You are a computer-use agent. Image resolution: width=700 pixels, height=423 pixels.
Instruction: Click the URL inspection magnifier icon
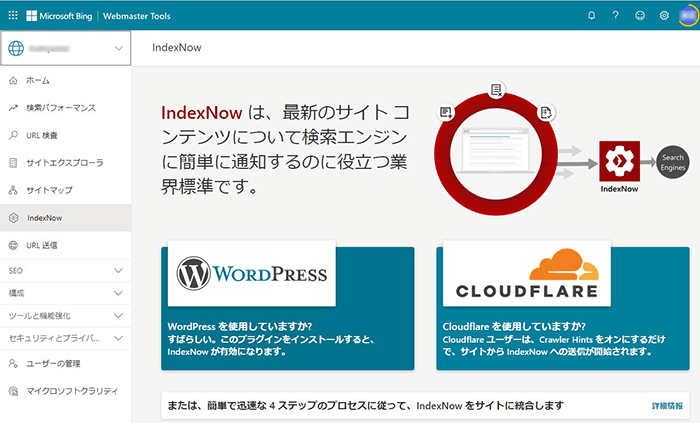(13, 135)
